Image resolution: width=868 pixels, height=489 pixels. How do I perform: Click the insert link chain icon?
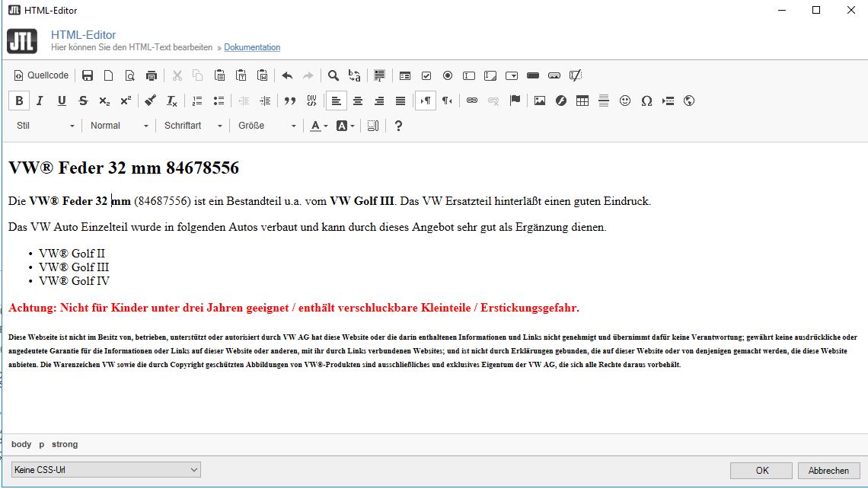tap(472, 101)
